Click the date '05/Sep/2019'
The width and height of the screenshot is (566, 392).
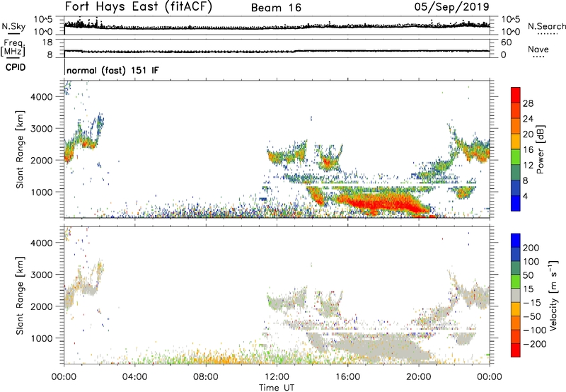pyautogui.click(x=451, y=6)
